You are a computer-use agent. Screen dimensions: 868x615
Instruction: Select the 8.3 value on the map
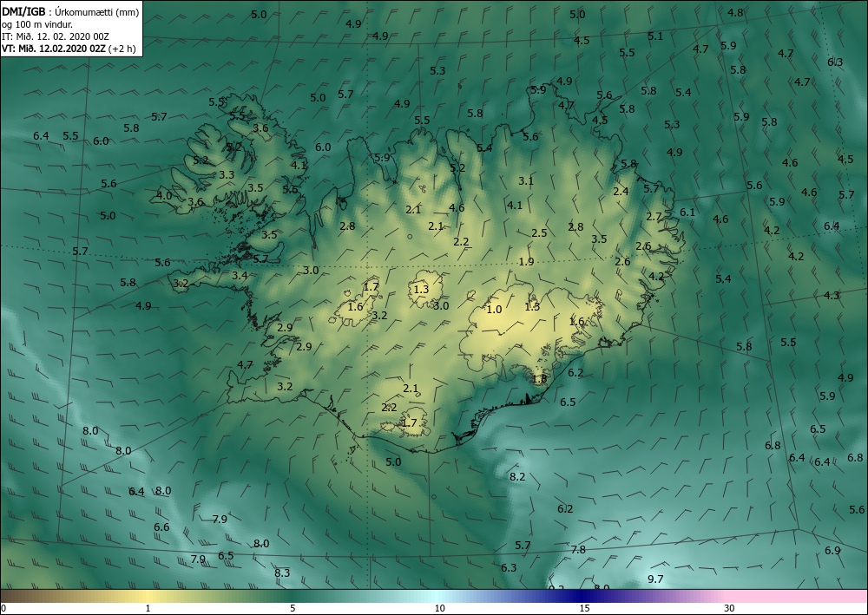pos(282,573)
